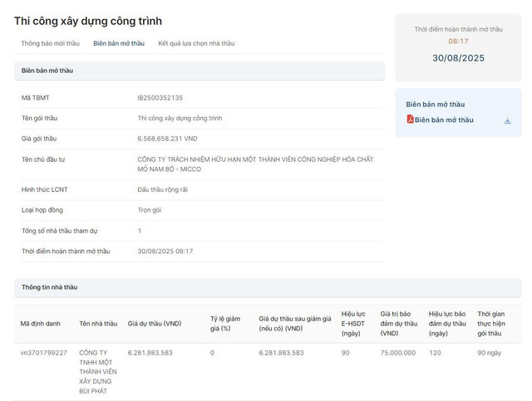Click the red PDF file icon
The image size is (532, 401).
tap(410, 120)
